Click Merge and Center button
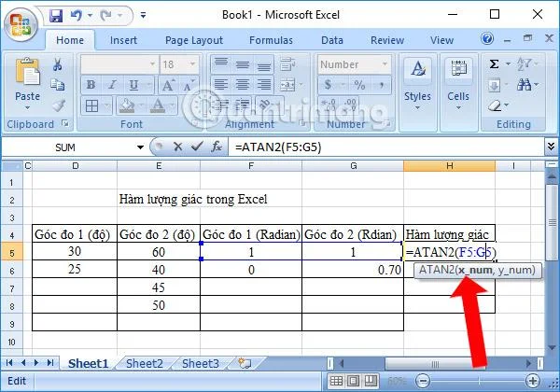560x392 pixels. (x=287, y=85)
